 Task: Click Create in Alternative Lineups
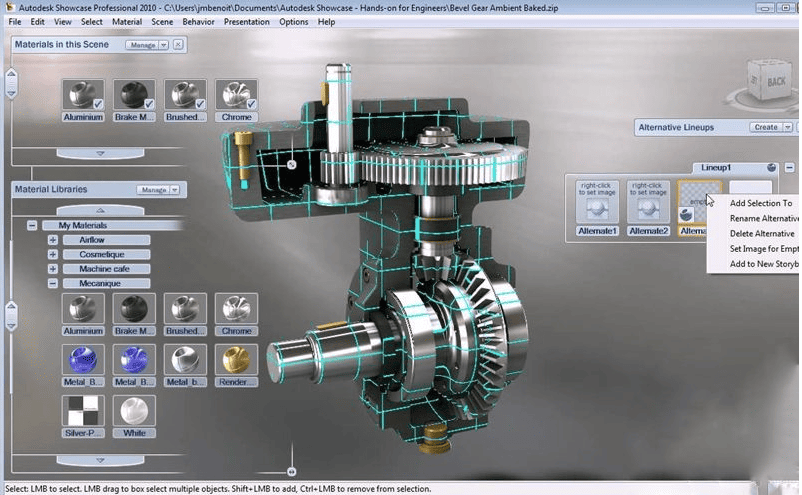click(x=766, y=127)
